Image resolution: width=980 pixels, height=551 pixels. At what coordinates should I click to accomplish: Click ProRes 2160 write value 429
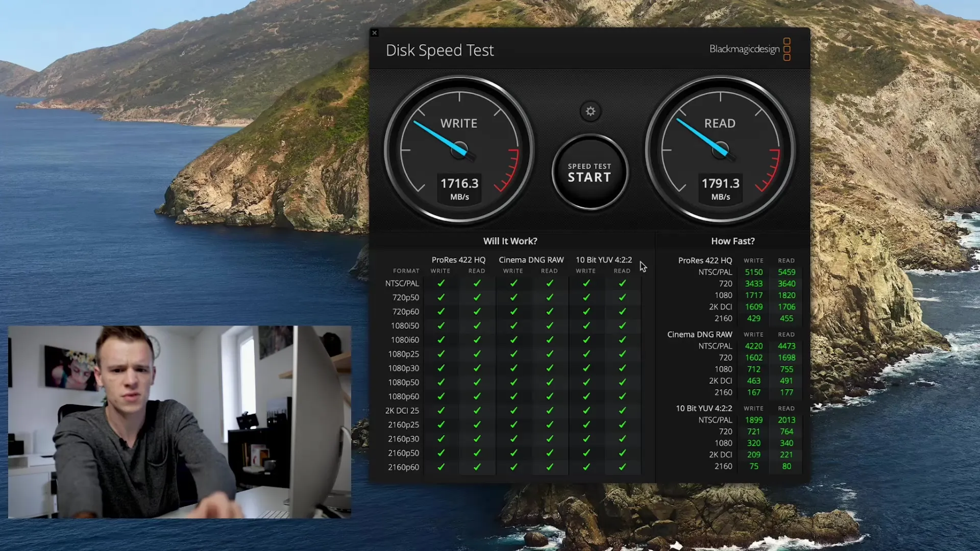tap(753, 318)
